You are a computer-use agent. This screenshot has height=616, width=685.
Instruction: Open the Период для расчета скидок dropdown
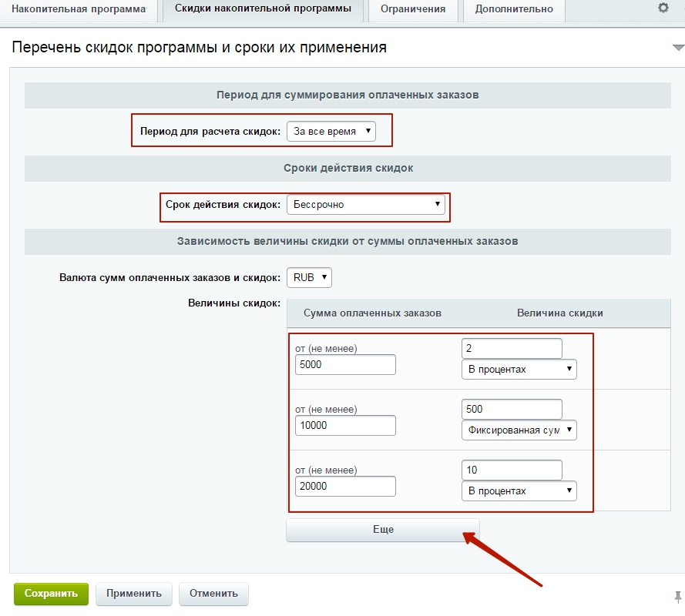[331, 132]
